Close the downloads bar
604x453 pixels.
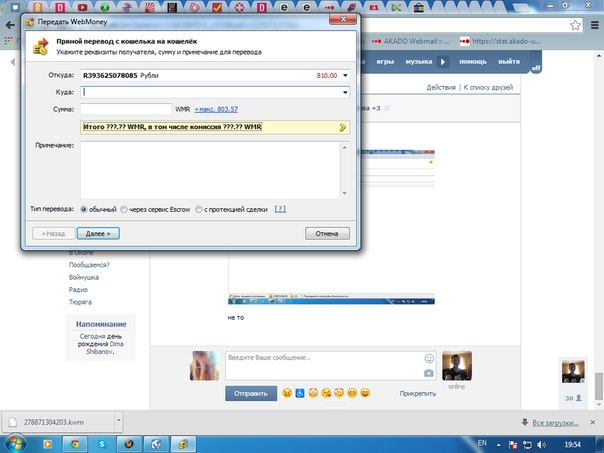point(593,423)
